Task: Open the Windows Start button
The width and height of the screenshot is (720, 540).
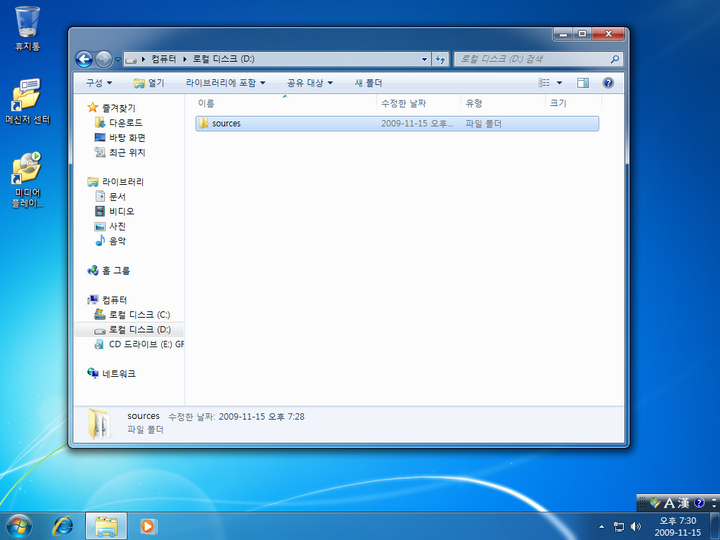Action: click(x=19, y=526)
